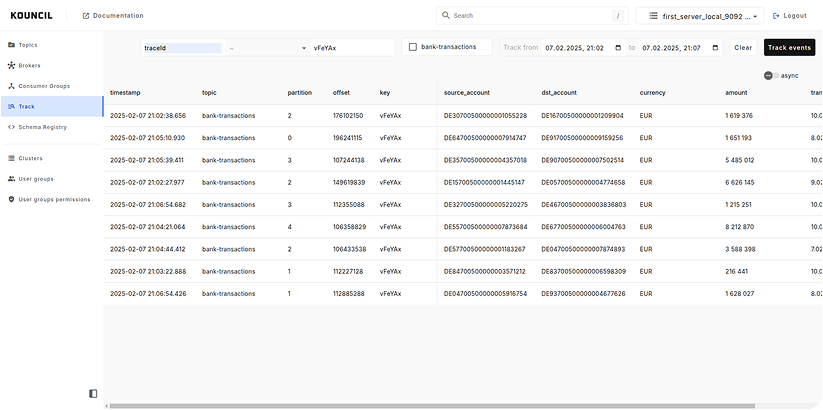The height and width of the screenshot is (410, 823).
Task: Focus the Search input field
Action: (530, 16)
